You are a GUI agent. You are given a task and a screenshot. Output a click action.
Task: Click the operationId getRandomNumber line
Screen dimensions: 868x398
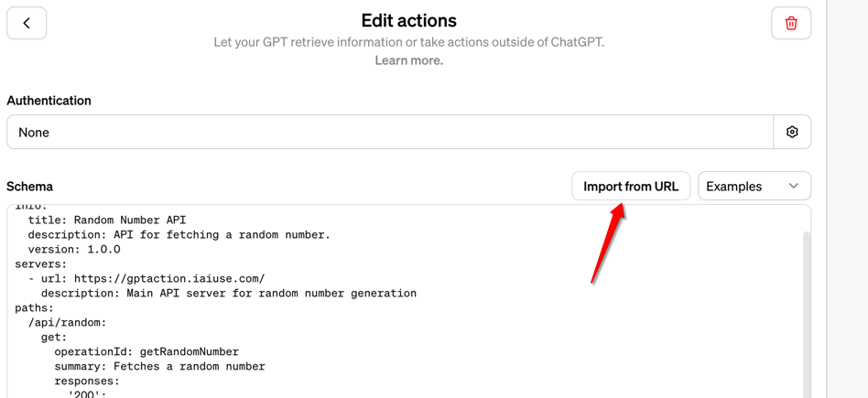146,352
